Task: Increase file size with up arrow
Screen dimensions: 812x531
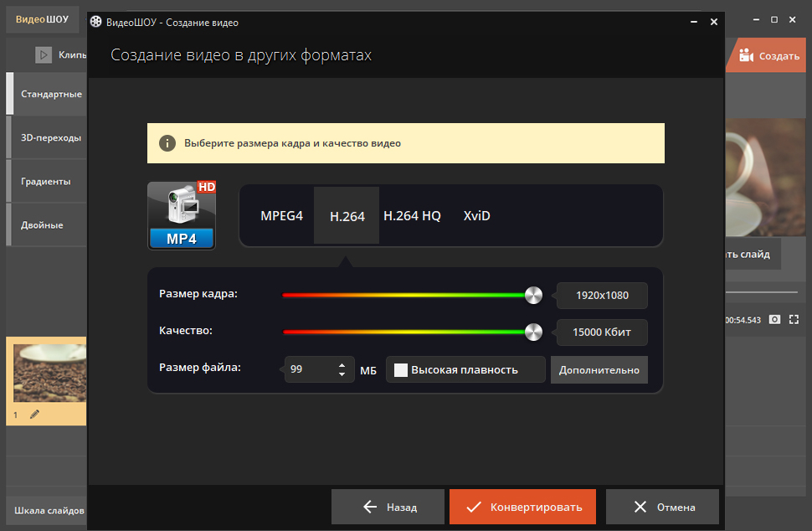Action: point(342,364)
